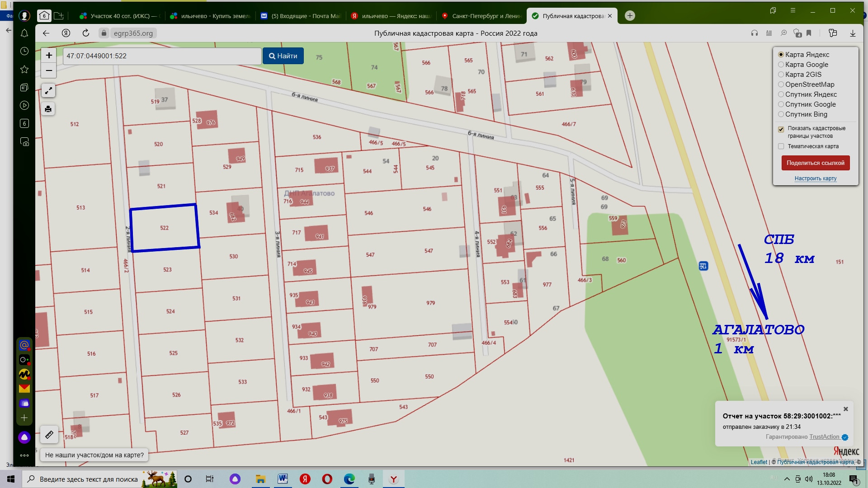Enable the Тематическая карта checkbox
This screenshot has height=488, width=868.
781,146
